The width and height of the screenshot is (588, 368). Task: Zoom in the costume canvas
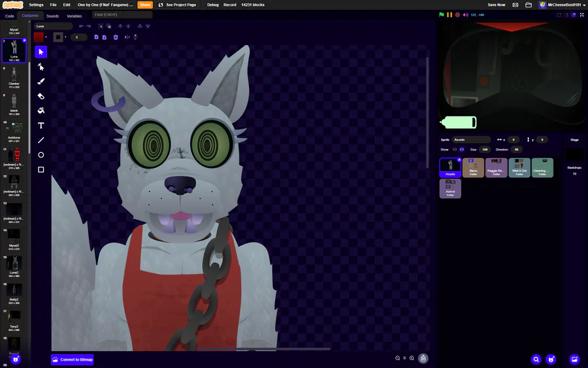click(412, 358)
